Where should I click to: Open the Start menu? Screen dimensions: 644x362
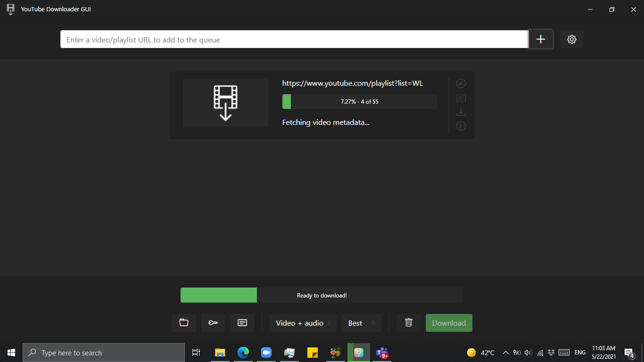pos(10,352)
